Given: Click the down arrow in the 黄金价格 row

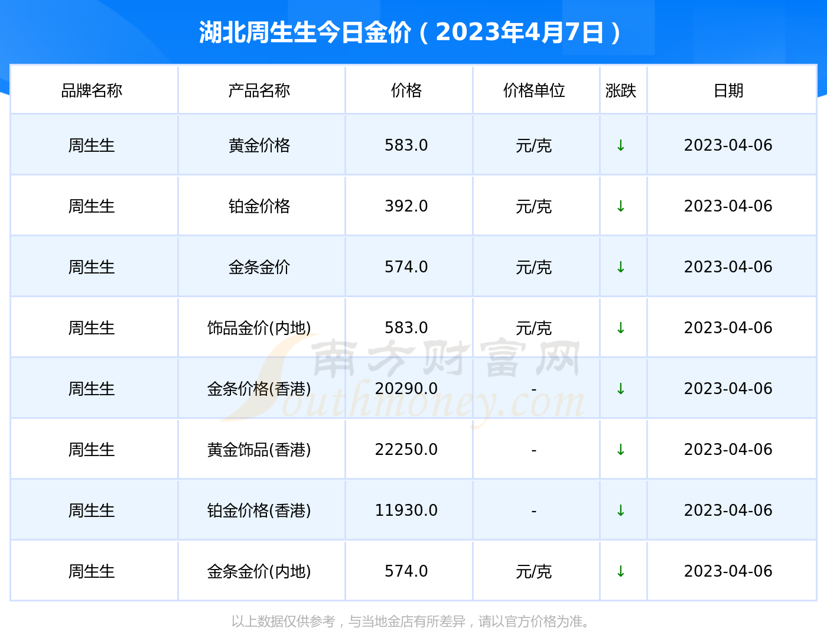Looking at the screenshot, I should pos(621,145).
